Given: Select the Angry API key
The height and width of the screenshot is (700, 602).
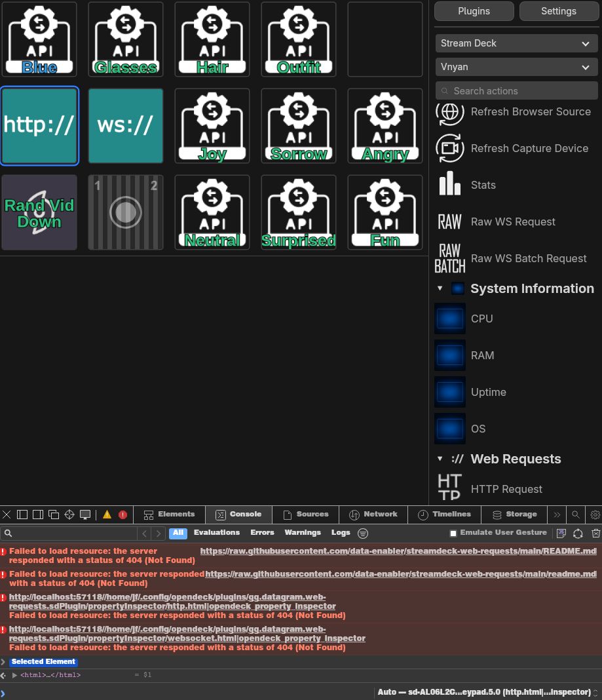Looking at the screenshot, I should pos(385,126).
